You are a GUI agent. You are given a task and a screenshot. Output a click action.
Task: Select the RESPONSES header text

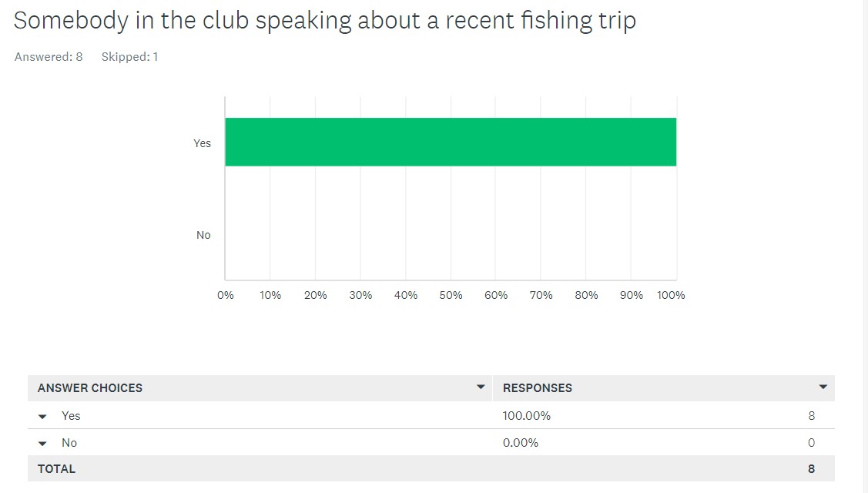[x=538, y=388]
